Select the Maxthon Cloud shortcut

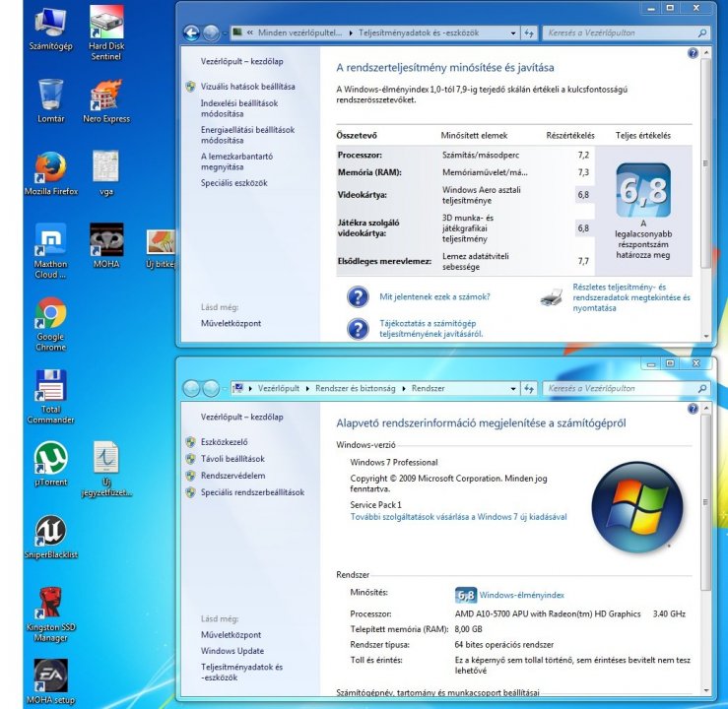coord(50,251)
